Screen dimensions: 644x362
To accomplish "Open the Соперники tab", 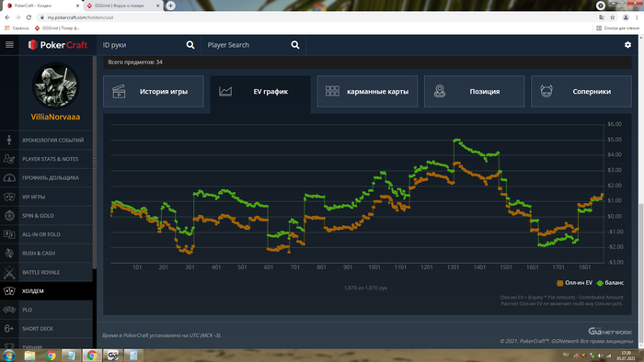I will tap(581, 92).
